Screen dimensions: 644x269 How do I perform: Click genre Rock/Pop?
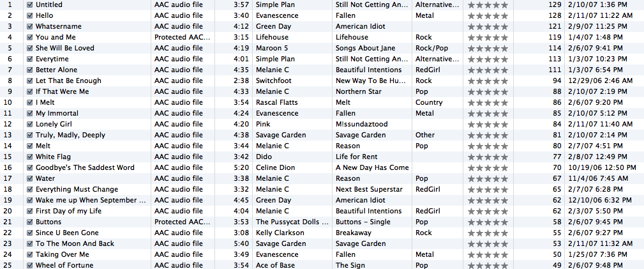point(431,48)
